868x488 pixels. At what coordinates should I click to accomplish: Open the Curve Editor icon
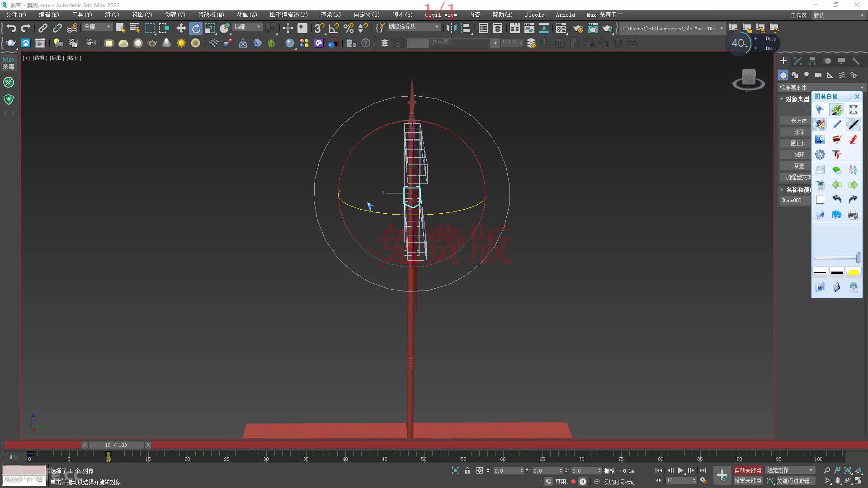(529, 28)
